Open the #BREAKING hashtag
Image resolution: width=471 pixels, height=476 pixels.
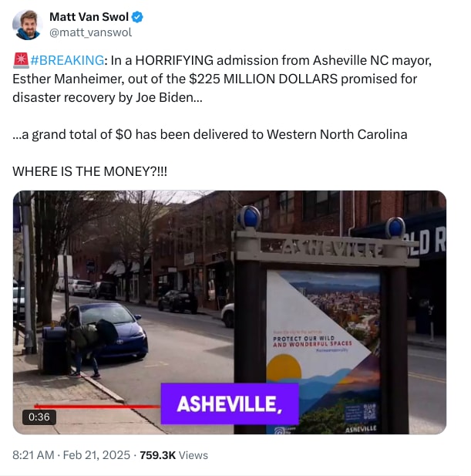click(67, 60)
